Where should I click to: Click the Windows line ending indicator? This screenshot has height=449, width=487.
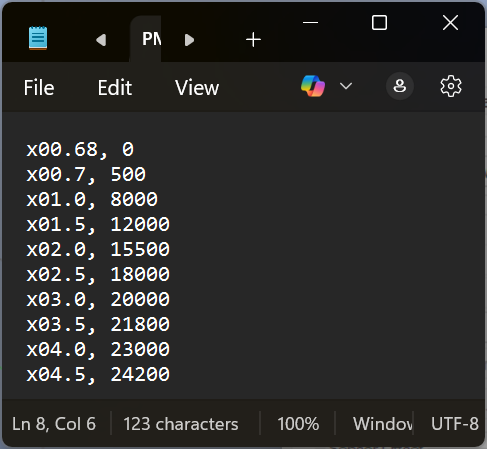pyautogui.click(x=383, y=424)
